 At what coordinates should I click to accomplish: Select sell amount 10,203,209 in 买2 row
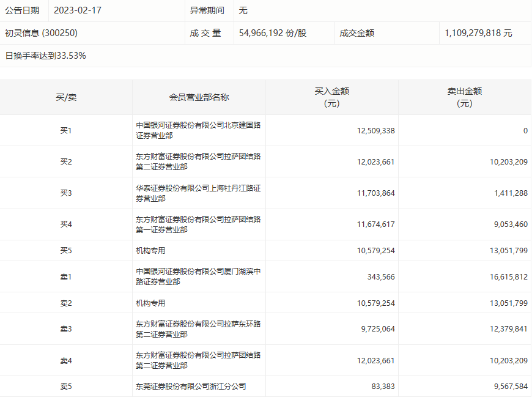pyautogui.click(x=509, y=162)
